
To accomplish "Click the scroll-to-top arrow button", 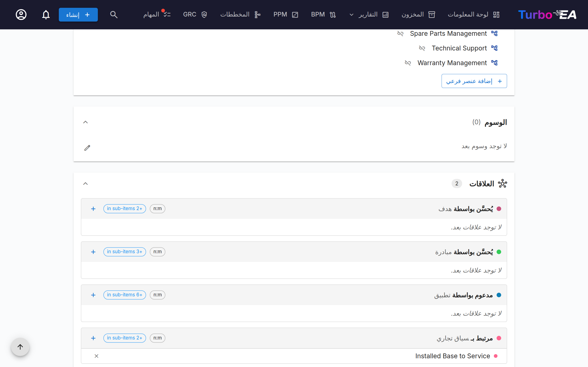I will 20,347.
